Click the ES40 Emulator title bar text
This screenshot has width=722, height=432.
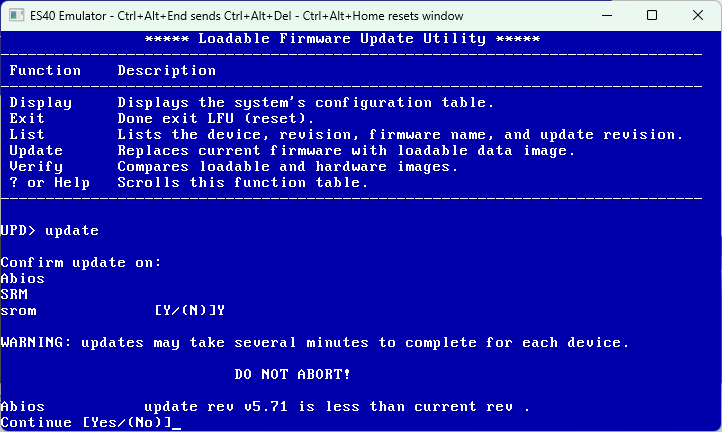point(246,16)
